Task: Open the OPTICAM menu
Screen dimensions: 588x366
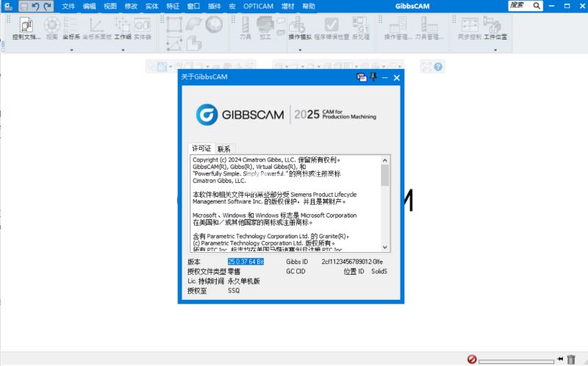Action: 259,7
